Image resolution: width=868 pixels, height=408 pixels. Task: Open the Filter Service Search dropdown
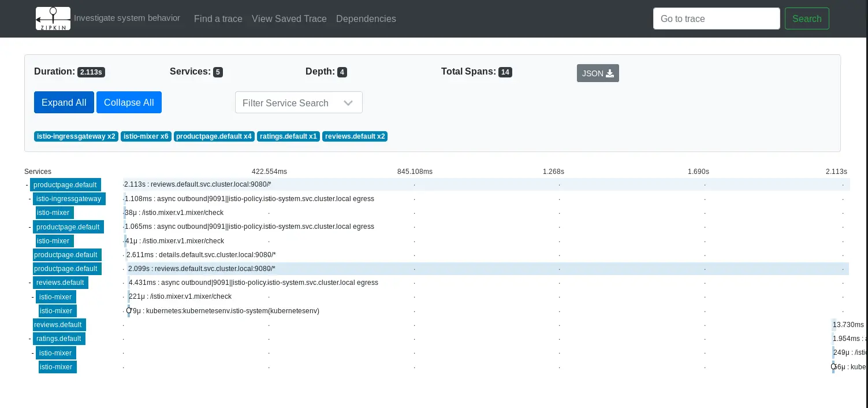pyautogui.click(x=299, y=103)
